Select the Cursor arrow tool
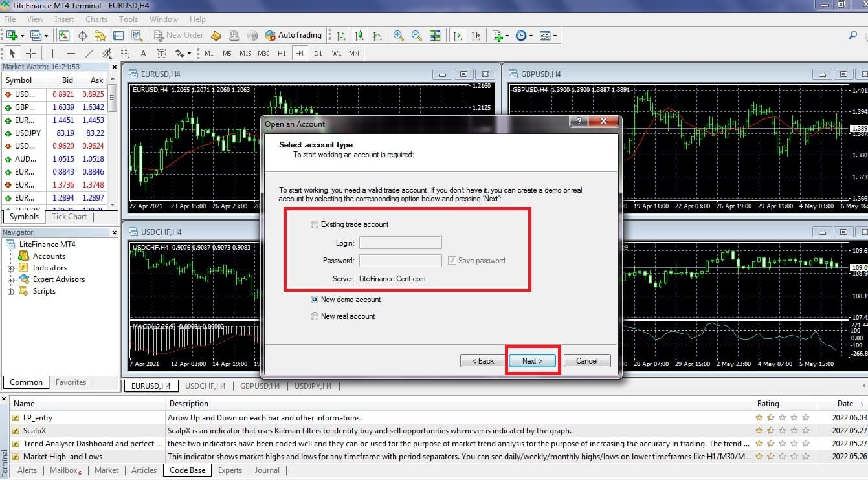Viewport: 868px width, 480px height. pyautogui.click(x=12, y=53)
